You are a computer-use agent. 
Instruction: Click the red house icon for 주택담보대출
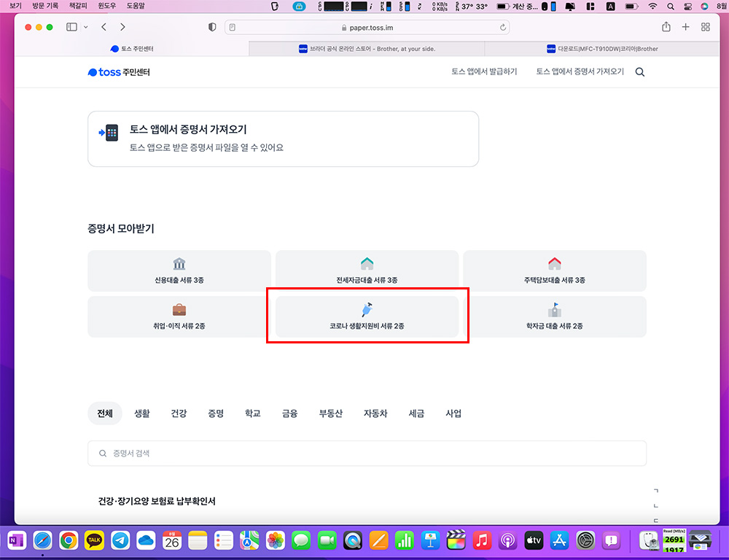point(554,264)
